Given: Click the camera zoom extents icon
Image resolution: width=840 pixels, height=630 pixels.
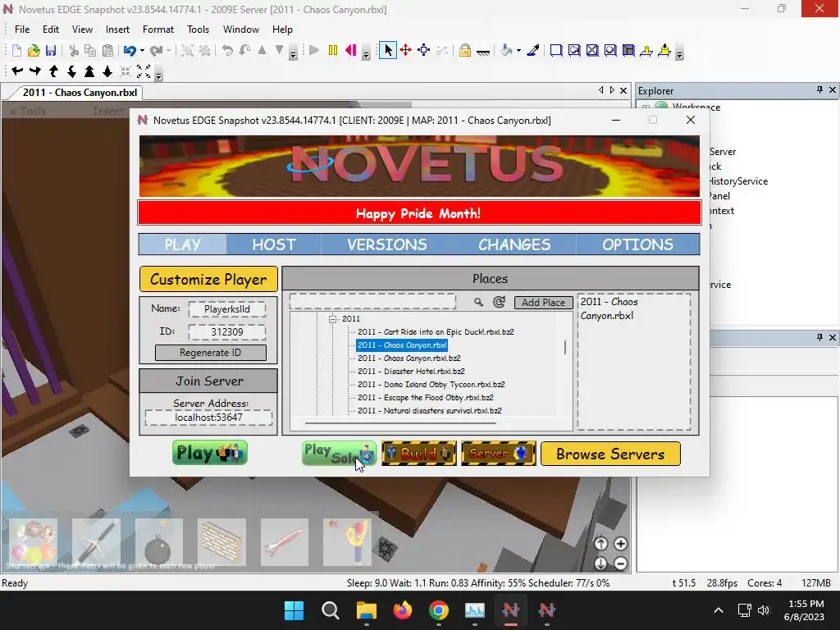Looking at the screenshot, I should click(144, 71).
